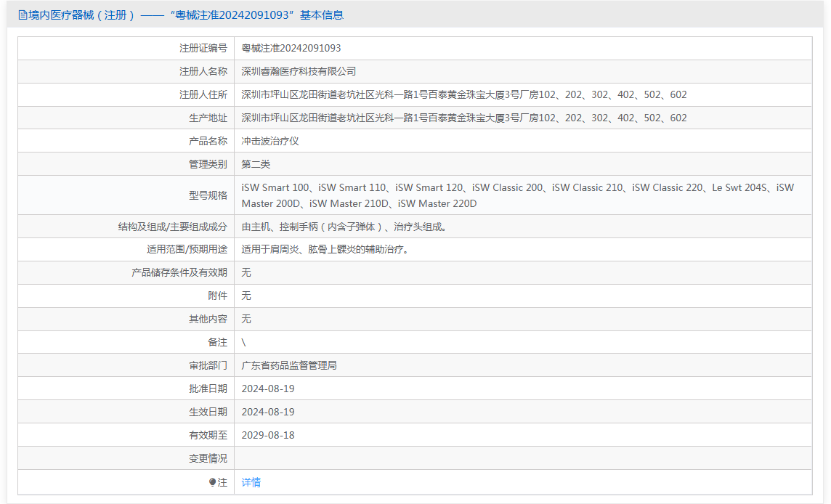The height and width of the screenshot is (504, 831).
Task: Click the 生效日期 label
Action: [x=208, y=412]
